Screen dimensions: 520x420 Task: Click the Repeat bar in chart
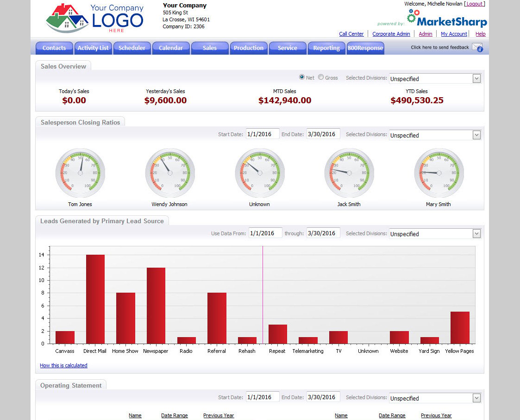[x=277, y=334]
